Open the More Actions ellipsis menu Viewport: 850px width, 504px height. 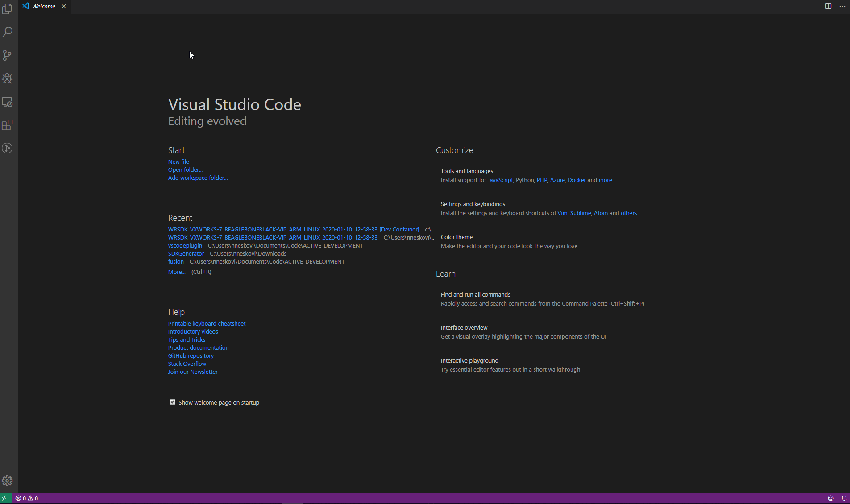click(842, 6)
